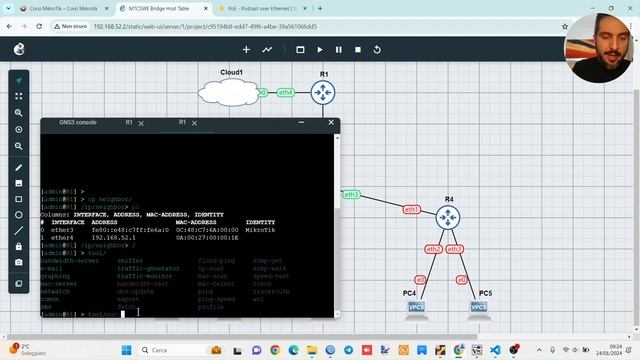640x360 pixels.
Task: Reload the browser page
Action: coord(39,26)
